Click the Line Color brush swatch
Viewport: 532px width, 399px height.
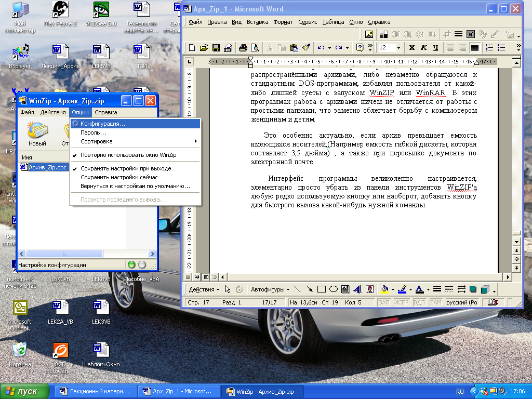[403, 289]
